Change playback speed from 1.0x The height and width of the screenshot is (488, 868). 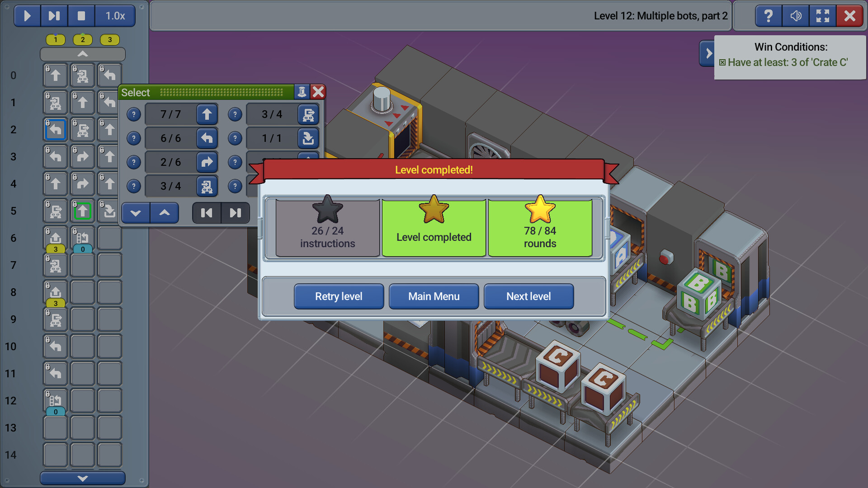pyautogui.click(x=114, y=16)
